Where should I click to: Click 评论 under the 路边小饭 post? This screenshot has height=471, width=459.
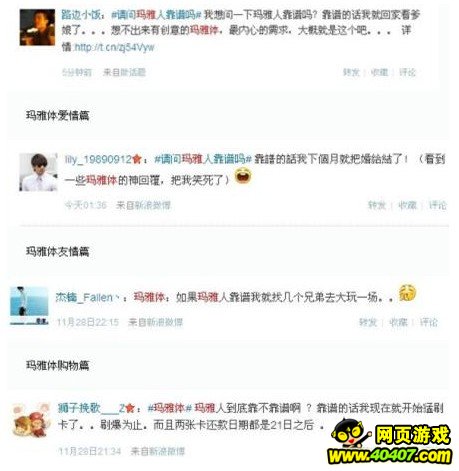pos(407,72)
